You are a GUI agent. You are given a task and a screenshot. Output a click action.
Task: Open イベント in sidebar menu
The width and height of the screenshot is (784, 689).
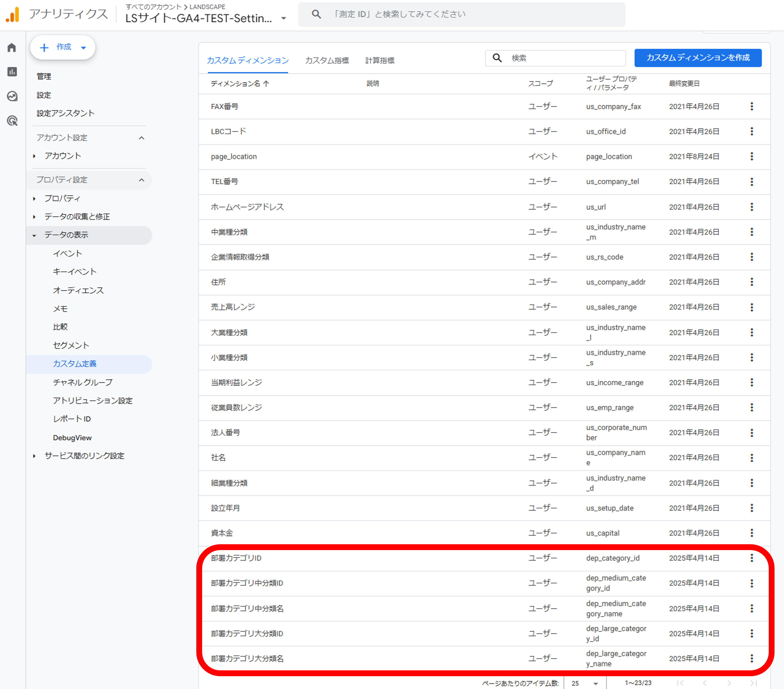[x=67, y=253]
